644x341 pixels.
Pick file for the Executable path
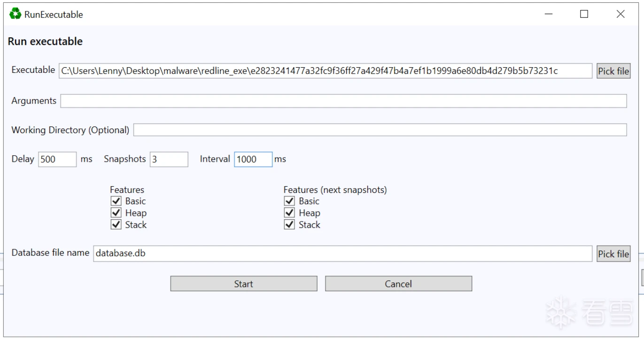point(613,71)
